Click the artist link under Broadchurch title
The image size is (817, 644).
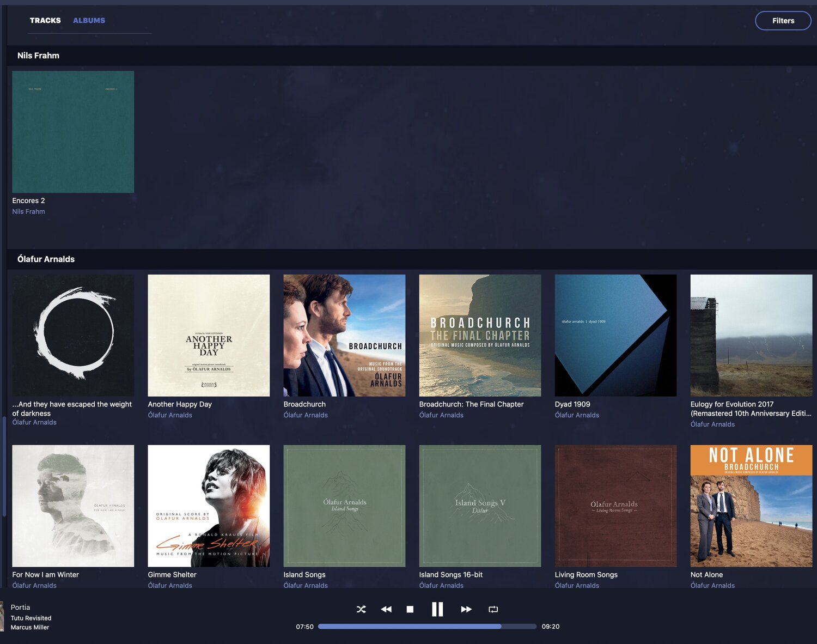306,415
